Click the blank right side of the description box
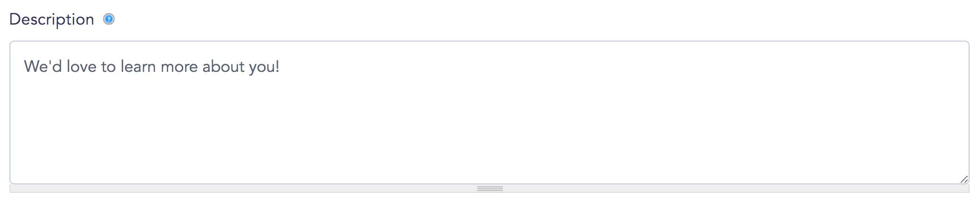The image size is (980, 208). 852,95
